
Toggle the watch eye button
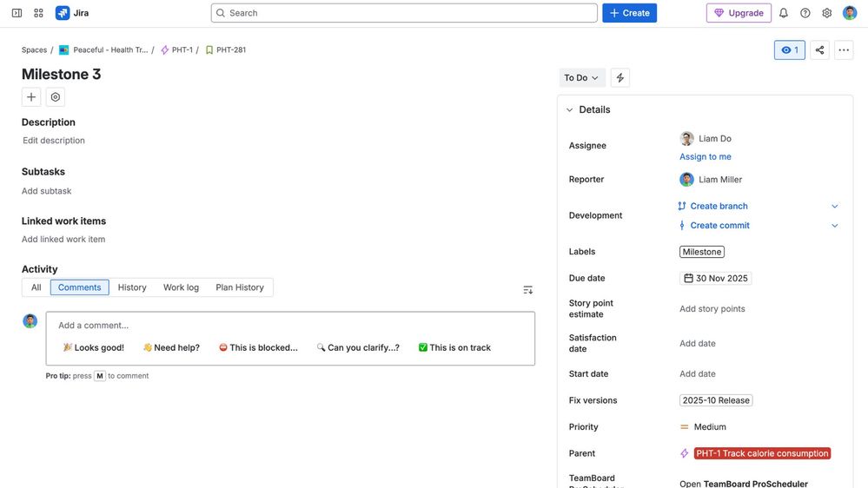[x=790, y=49]
